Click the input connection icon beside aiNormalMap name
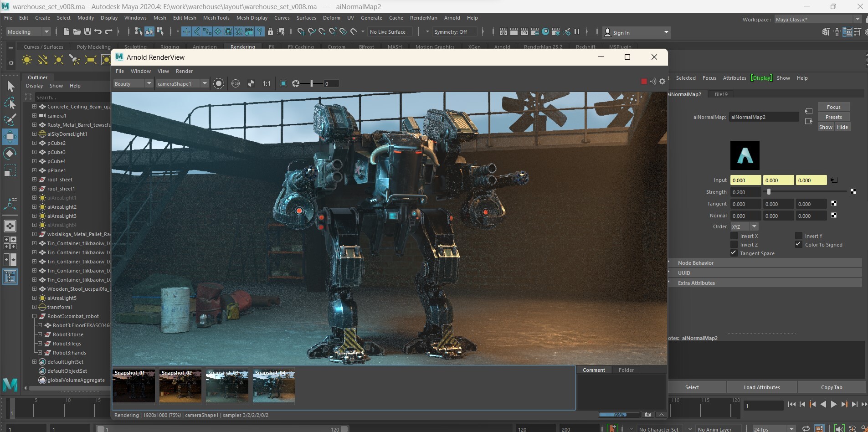The image size is (868, 432). pyautogui.click(x=809, y=111)
